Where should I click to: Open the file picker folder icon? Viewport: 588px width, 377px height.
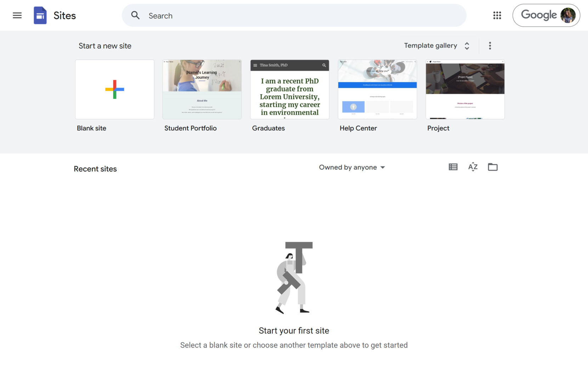coord(492,167)
